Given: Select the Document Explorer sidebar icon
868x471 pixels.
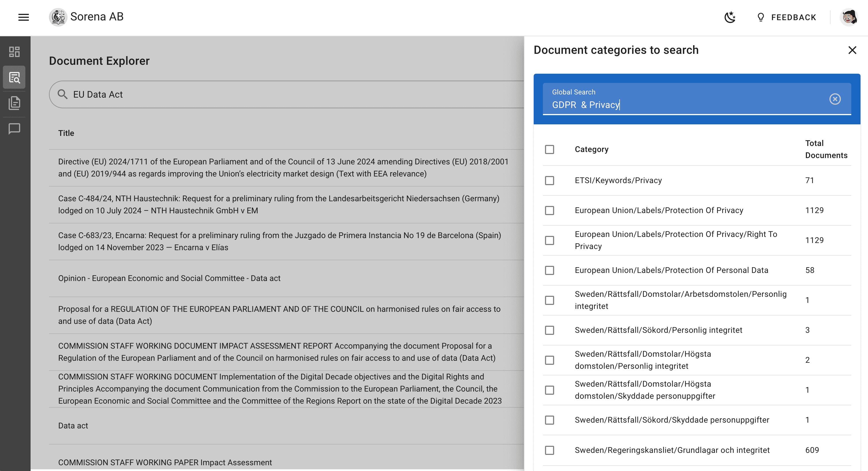Looking at the screenshot, I should tap(14, 77).
